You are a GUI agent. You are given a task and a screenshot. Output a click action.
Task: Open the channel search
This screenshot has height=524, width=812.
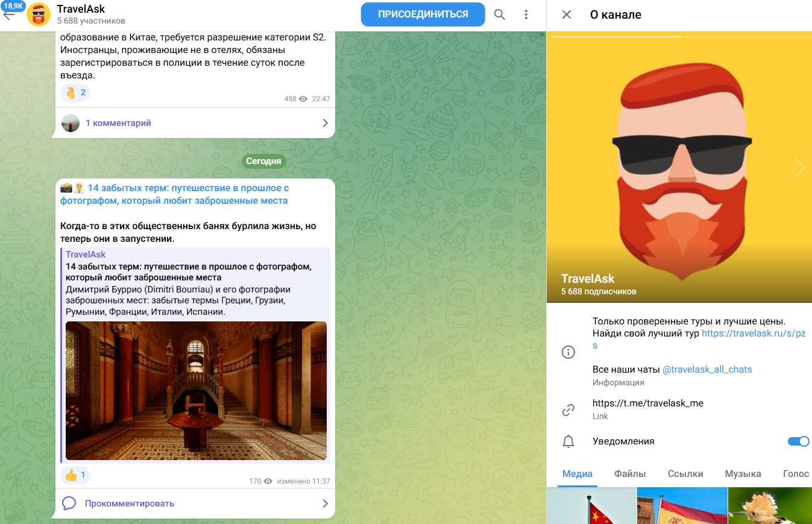[499, 14]
